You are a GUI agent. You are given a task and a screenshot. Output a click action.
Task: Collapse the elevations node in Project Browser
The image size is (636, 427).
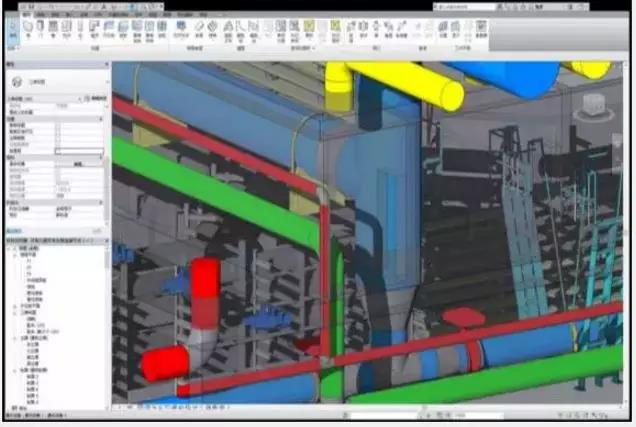pyautogui.click(x=15, y=338)
